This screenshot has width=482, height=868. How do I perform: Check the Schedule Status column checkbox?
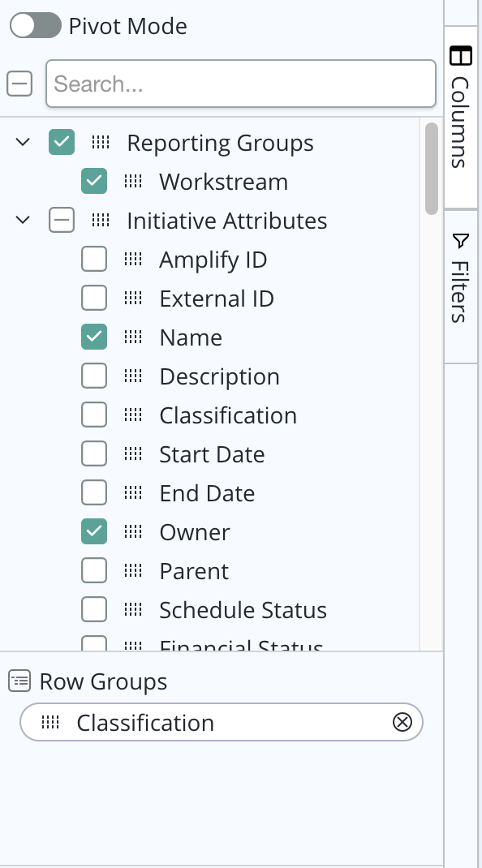coord(94,610)
